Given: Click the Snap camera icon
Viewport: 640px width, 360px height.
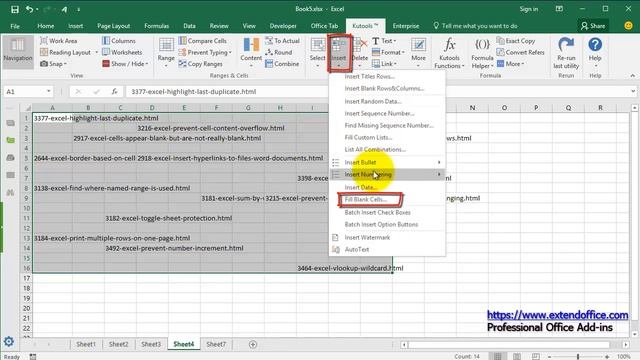Looking at the screenshot, I should pos(44,64).
